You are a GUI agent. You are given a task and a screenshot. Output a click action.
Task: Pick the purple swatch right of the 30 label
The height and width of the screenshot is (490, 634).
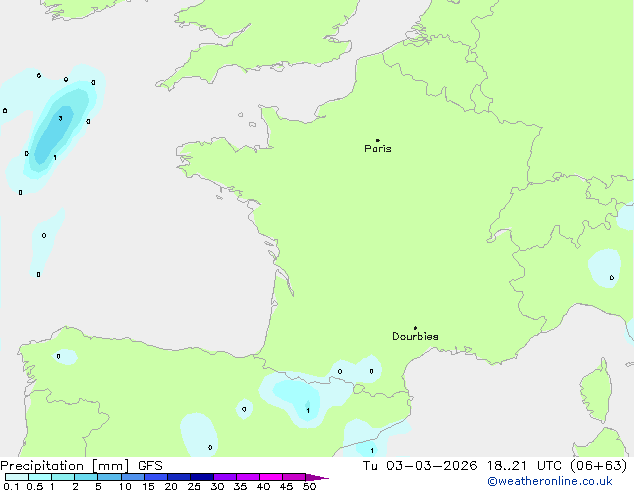pos(225,477)
